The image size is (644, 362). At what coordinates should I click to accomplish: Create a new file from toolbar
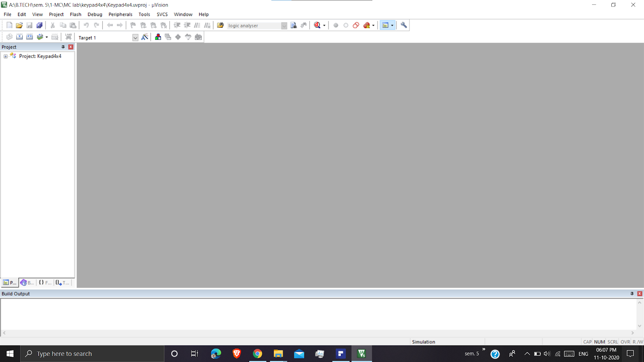click(x=9, y=25)
